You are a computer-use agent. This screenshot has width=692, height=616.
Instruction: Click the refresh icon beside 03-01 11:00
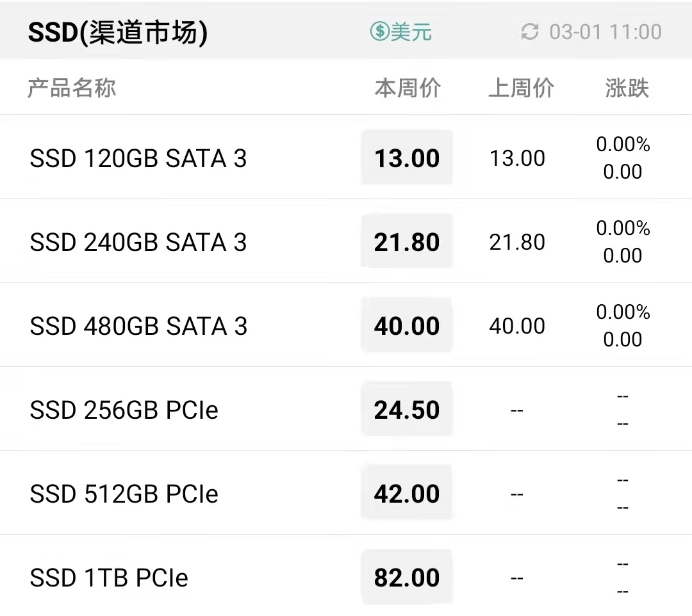[x=530, y=32]
